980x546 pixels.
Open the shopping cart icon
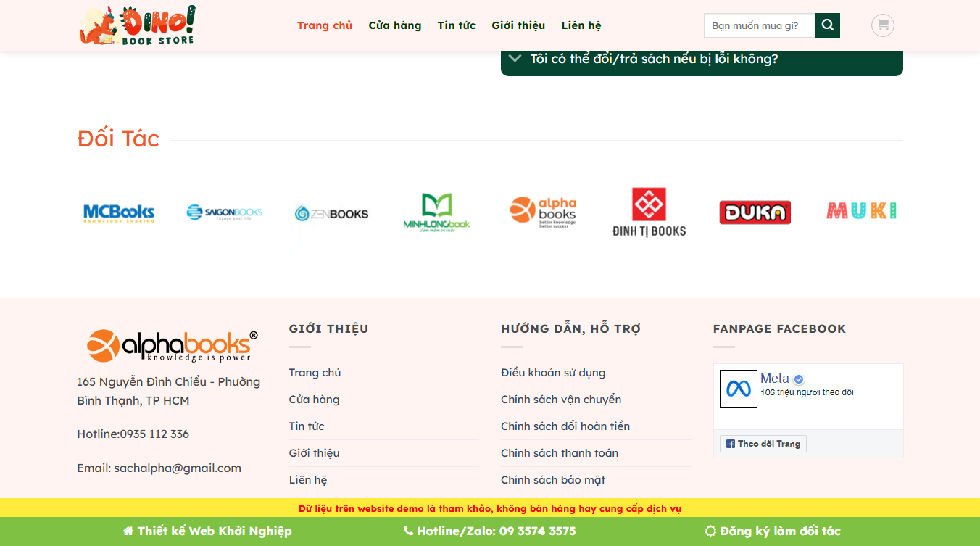(882, 25)
